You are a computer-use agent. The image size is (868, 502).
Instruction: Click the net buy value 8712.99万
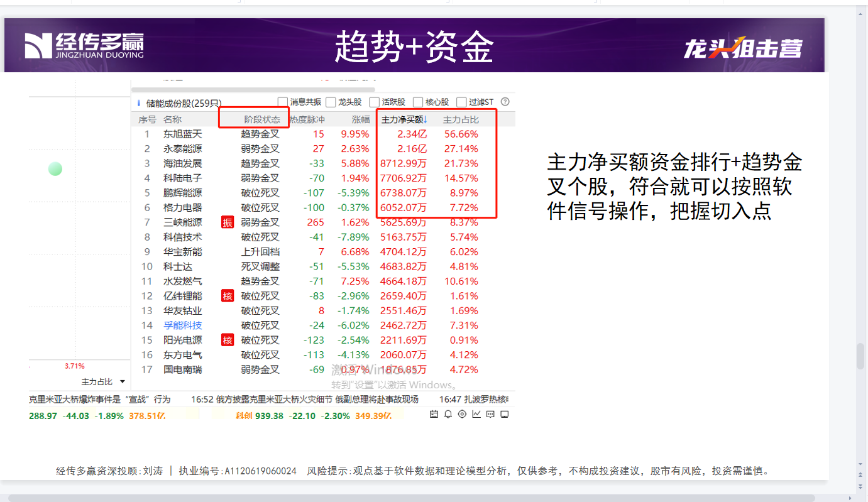pyautogui.click(x=404, y=163)
